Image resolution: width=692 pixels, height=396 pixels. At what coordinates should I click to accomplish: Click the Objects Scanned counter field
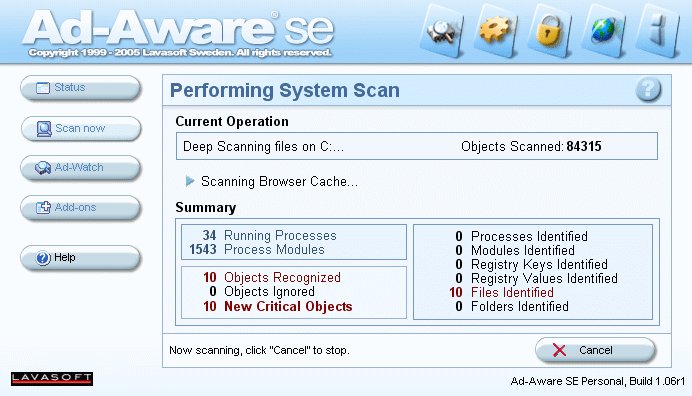tap(531, 146)
